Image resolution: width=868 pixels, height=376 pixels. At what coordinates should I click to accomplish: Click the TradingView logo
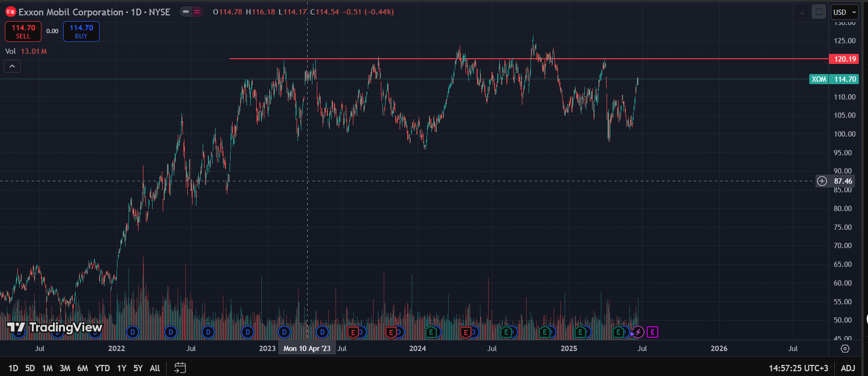pos(54,327)
